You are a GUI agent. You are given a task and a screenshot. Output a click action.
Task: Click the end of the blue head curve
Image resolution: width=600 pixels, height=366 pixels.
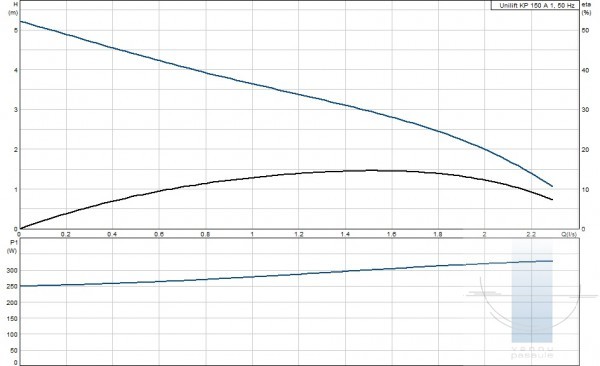coord(552,186)
